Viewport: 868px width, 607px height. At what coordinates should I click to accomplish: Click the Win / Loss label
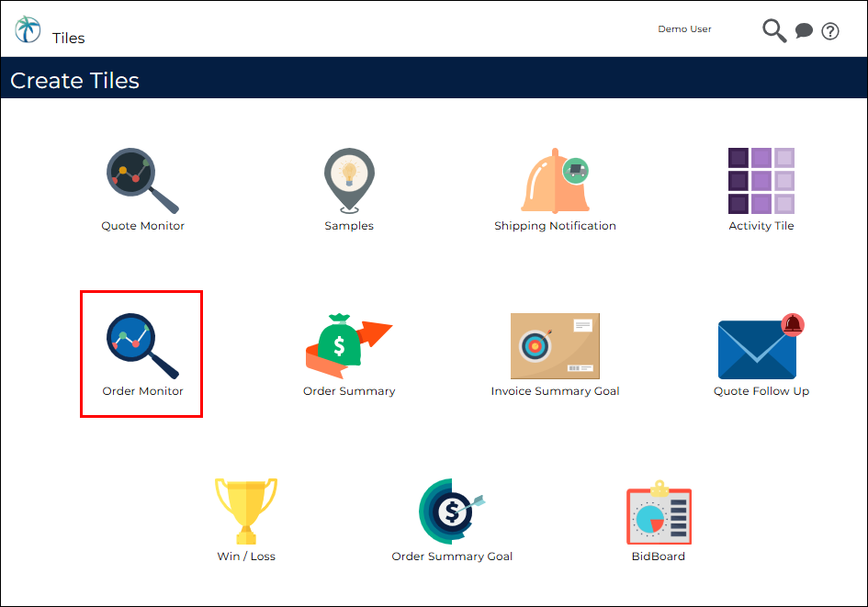pyautogui.click(x=246, y=556)
